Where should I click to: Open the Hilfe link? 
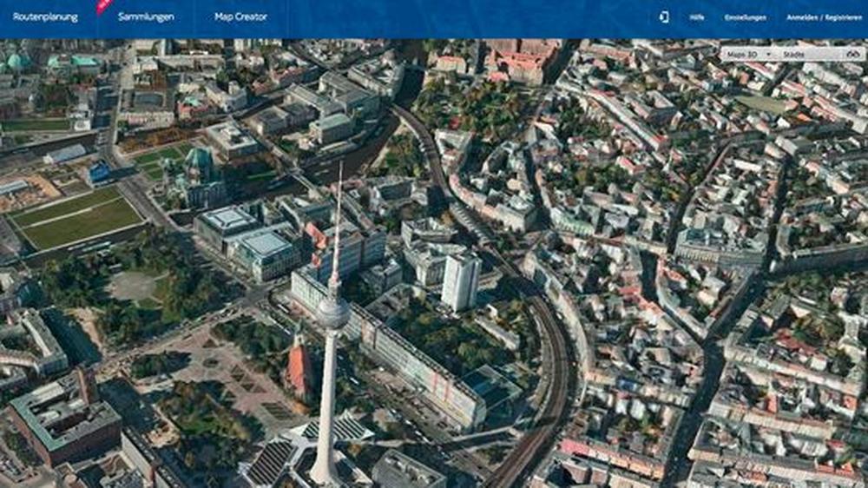[696, 17]
